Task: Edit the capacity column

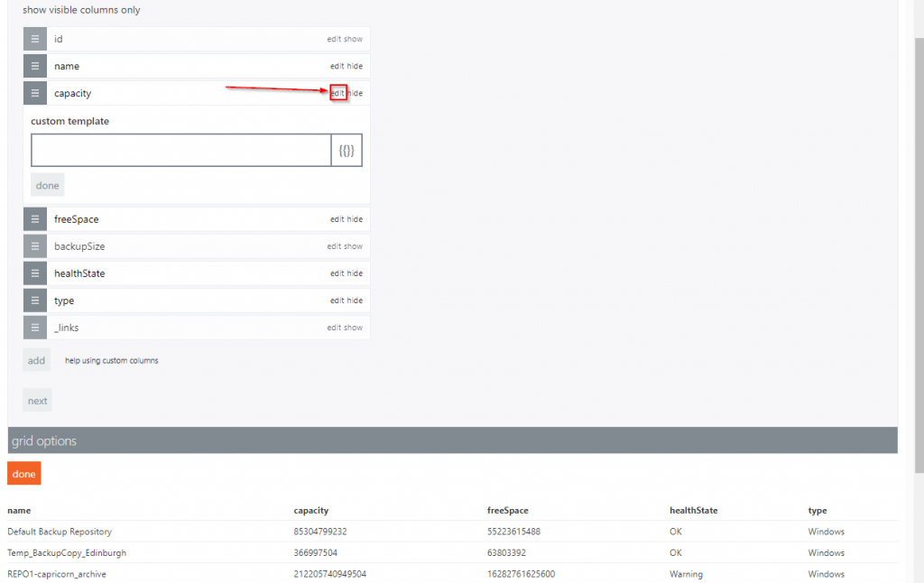Action: pos(337,93)
